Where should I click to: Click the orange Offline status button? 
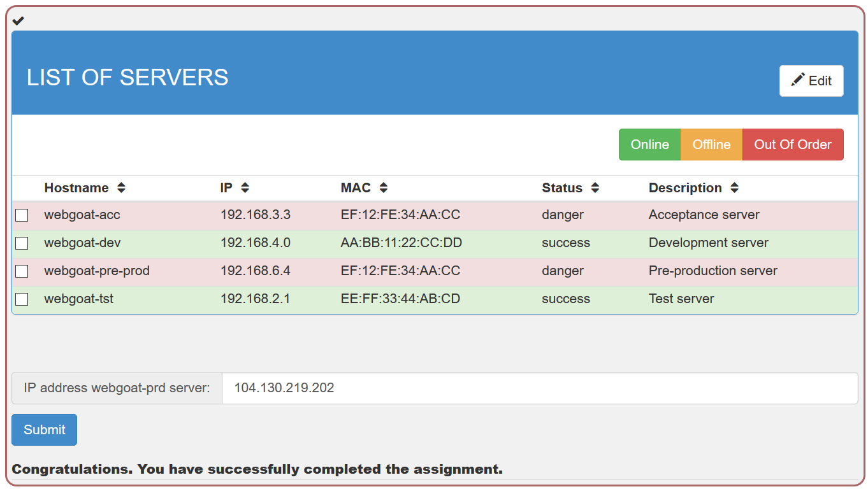(x=712, y=145)
